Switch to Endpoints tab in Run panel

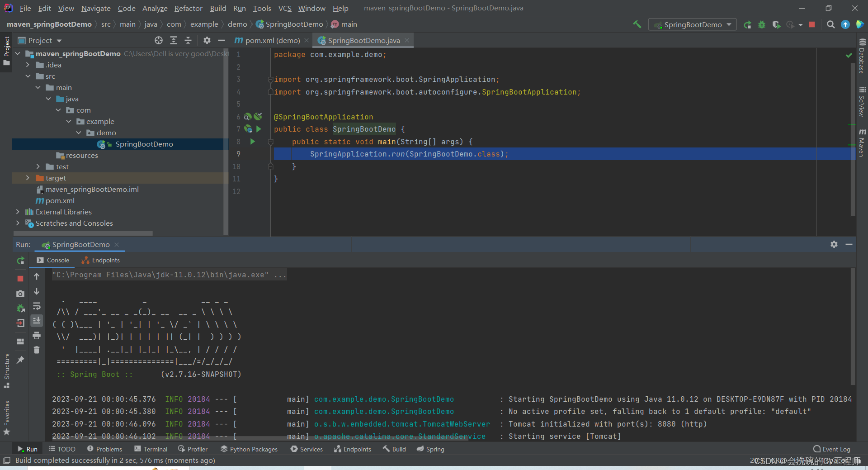click(x=100, y=260)
